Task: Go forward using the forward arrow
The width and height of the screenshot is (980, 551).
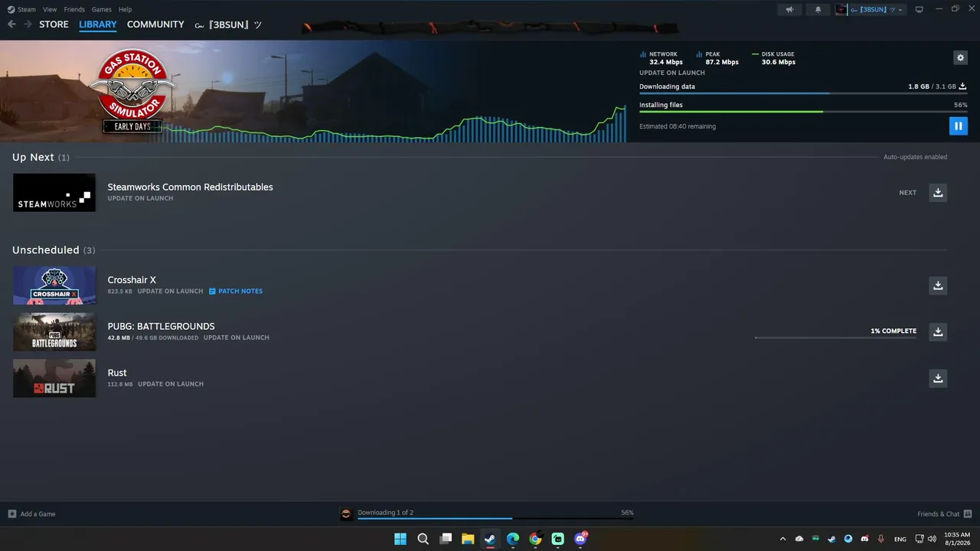Action: pyautogui.click(x=28, y=24)
